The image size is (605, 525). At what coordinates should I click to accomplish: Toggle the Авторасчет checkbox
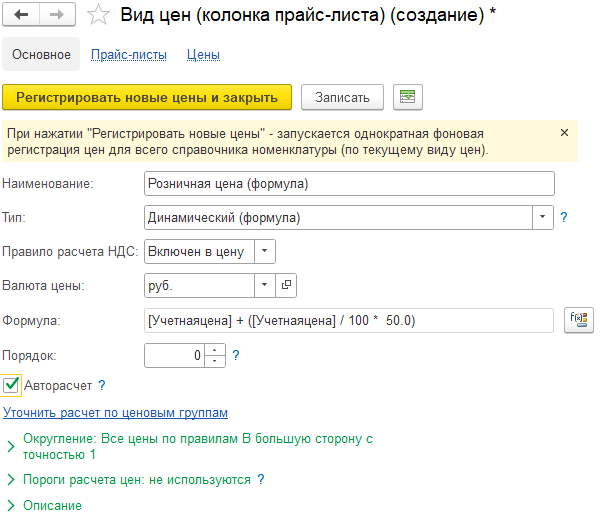(x=12, y=385)
